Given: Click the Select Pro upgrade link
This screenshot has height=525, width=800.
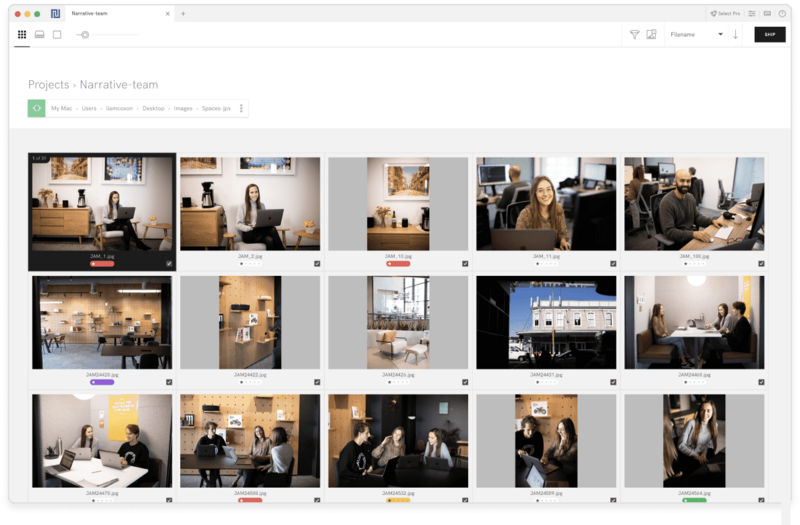Looking at the screenshot, I should pyautogui.click(x=725, y=14).
